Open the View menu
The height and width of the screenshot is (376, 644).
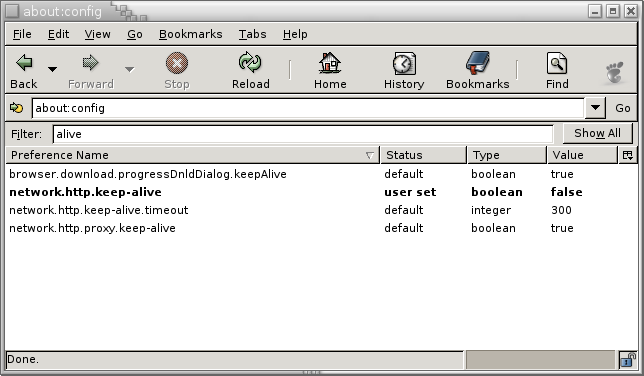(x=97, y=34)
